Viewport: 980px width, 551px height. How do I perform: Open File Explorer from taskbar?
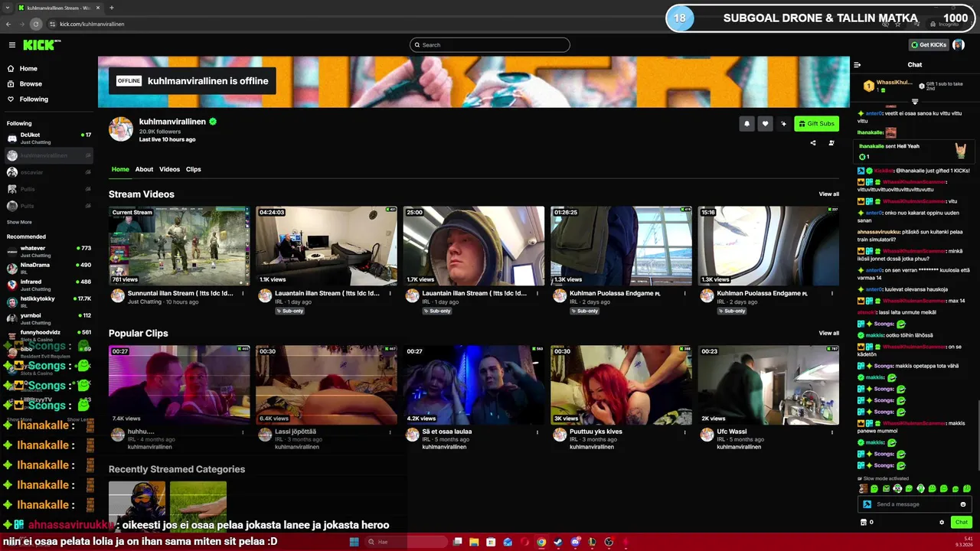474,542
